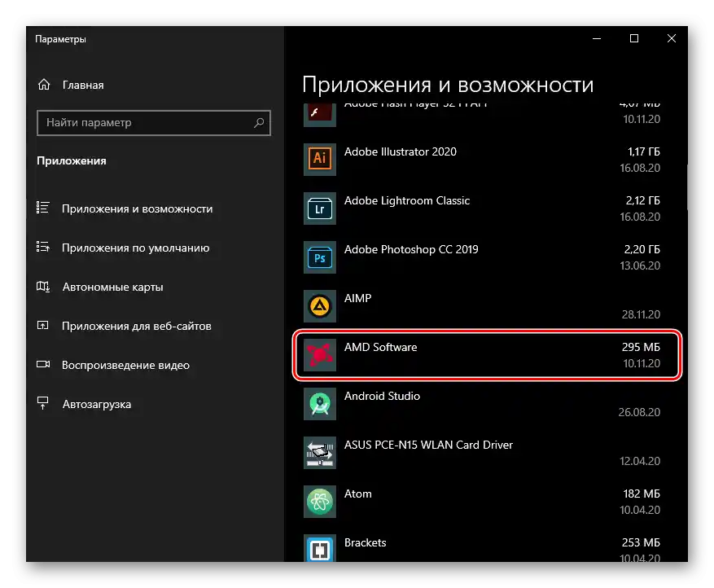Select Brackets entry name

coord(366,542)
